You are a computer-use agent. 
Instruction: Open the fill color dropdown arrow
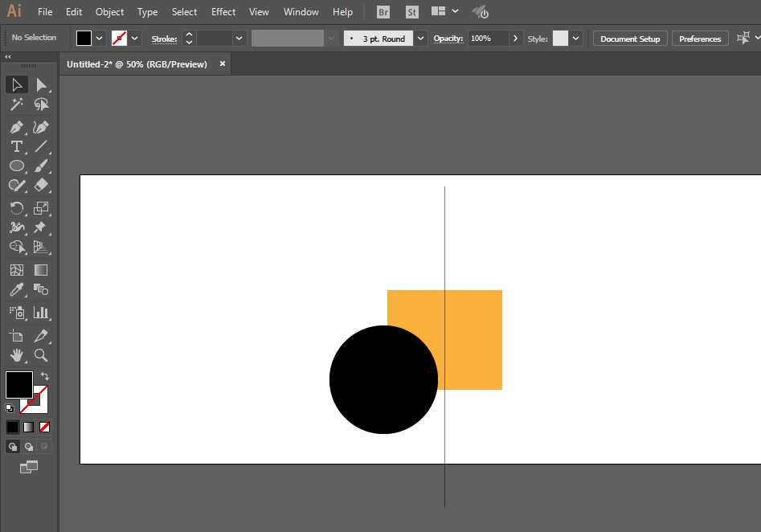100,39
